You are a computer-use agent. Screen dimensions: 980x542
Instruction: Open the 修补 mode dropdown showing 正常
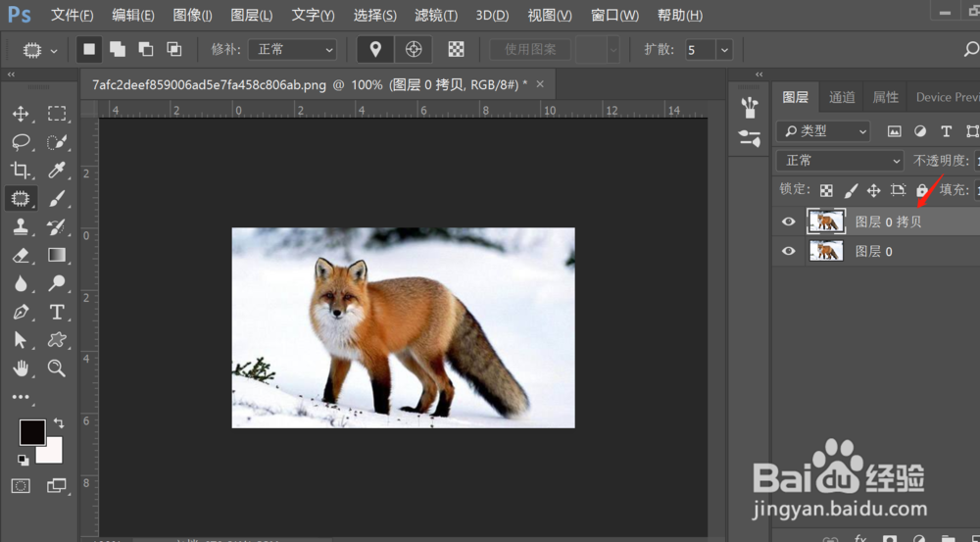[x=292, y=49]
